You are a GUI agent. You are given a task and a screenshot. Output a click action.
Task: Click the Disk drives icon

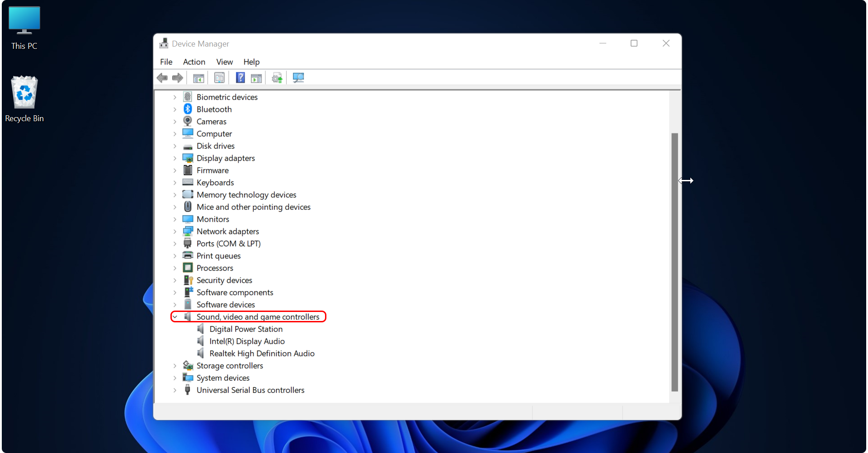click(188, 146)
